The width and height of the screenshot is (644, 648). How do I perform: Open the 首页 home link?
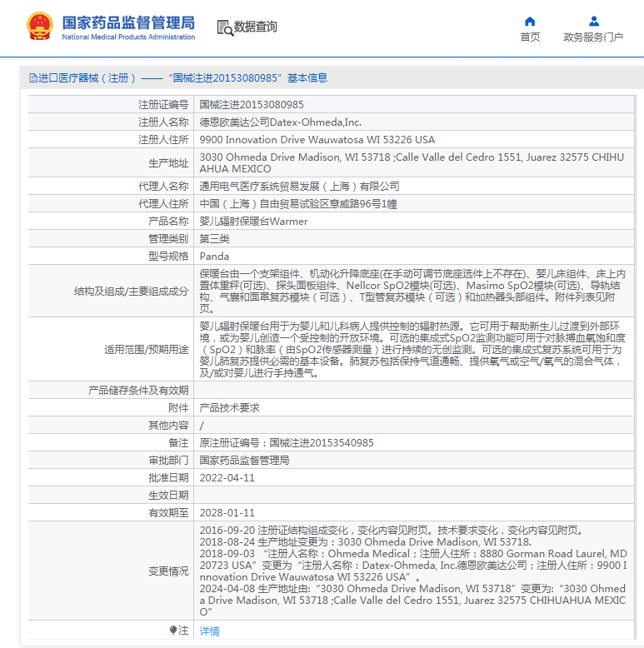pyautogui.click(x=530, y=37)
